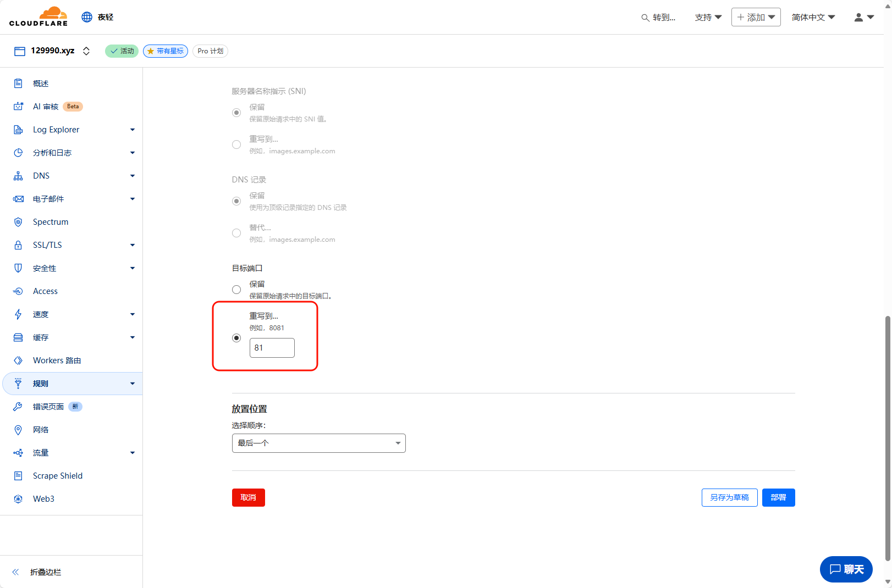Click the Web3 icon in sidebar

[x=18, y=499]
